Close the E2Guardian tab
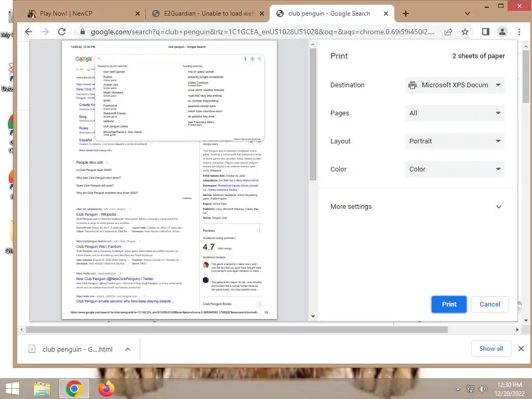 262,14
